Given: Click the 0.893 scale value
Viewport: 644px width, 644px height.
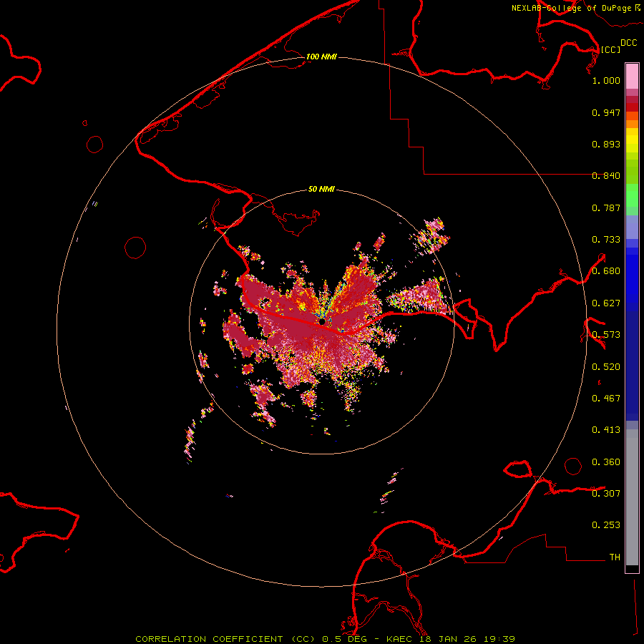Looking at the screenshot, I should click(606, 144).
